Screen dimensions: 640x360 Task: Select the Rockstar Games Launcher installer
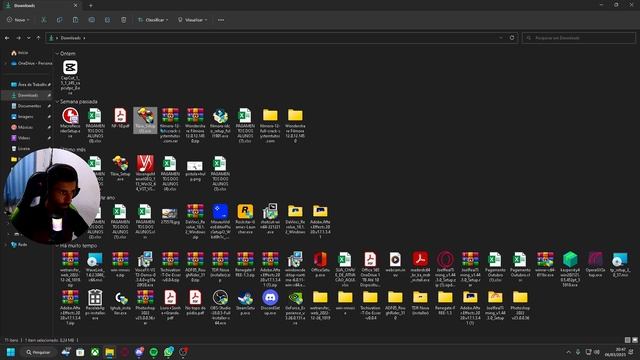[245, 219]
